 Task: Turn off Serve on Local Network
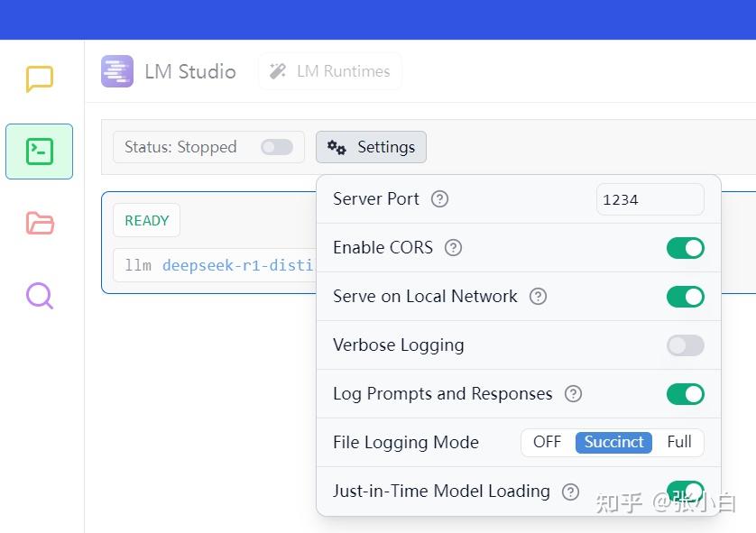(x=685, y=297)
